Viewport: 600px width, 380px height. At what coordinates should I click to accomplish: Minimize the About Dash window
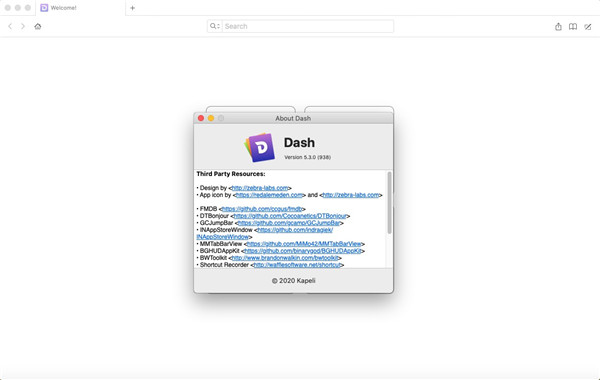pos(211,118)
